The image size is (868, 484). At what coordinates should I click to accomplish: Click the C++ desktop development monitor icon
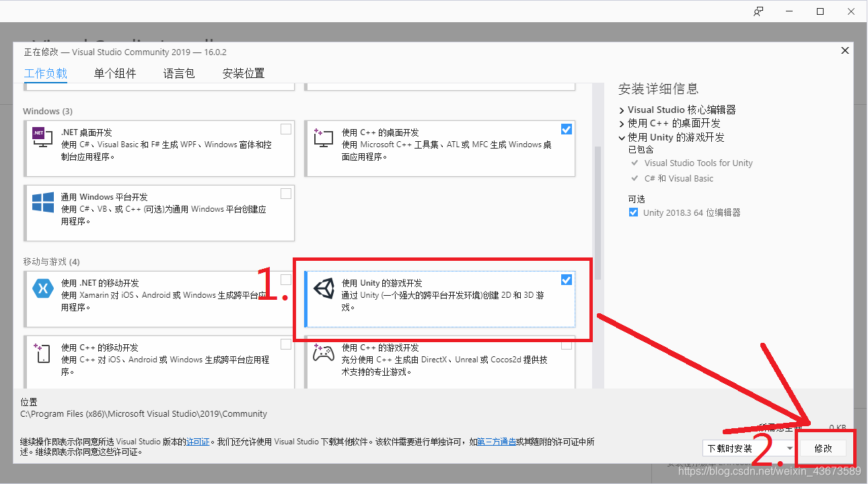coord(323,137)
